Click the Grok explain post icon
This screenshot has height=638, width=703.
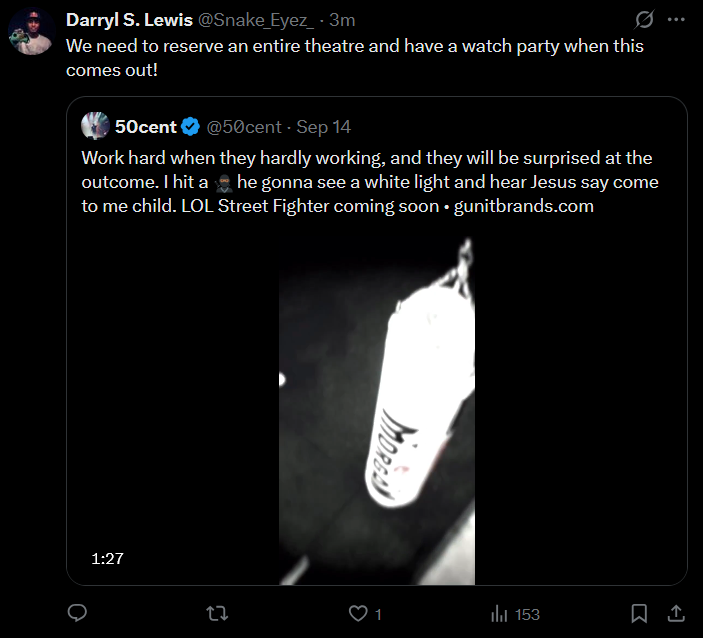644,20
